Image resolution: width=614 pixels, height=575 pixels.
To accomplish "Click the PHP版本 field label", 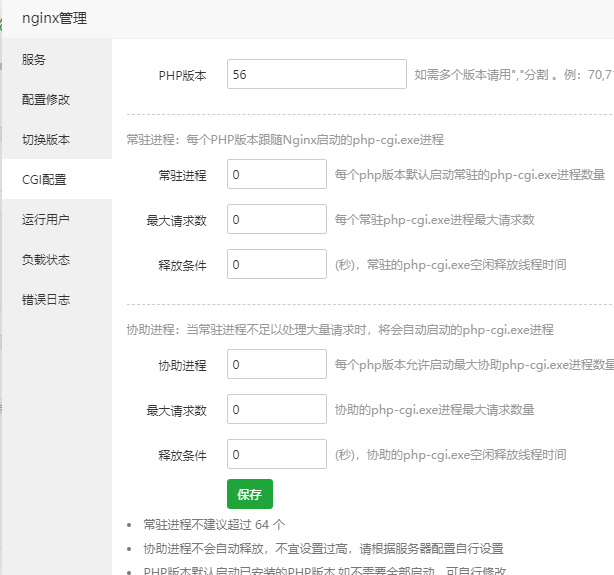I will [x=182, y=76].
